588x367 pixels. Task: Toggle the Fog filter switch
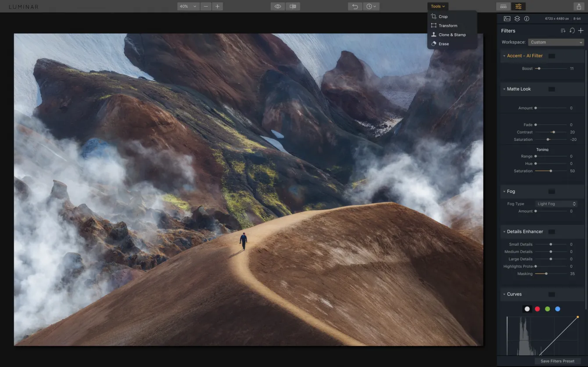[552, 192]
